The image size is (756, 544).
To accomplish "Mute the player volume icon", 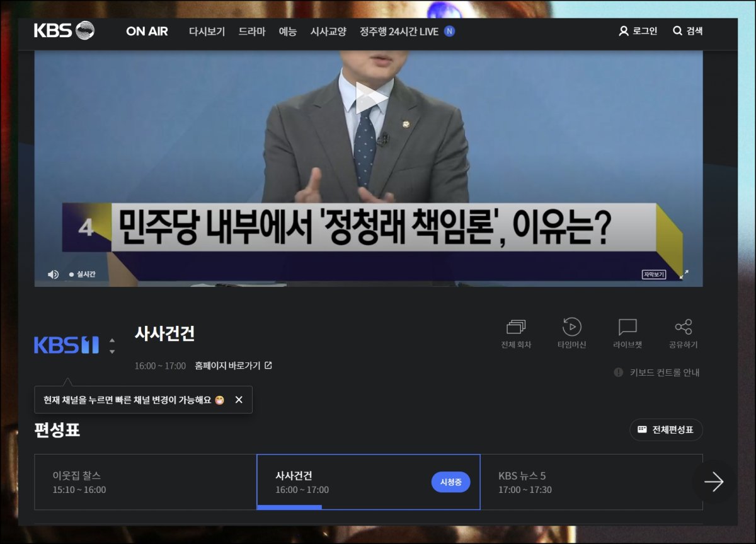I will click(x=53, y=274).
